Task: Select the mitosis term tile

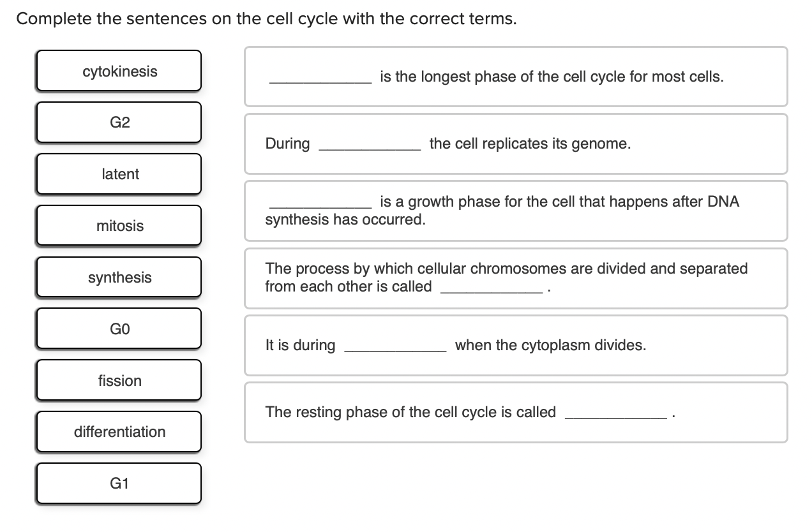Action: (119, 225)
